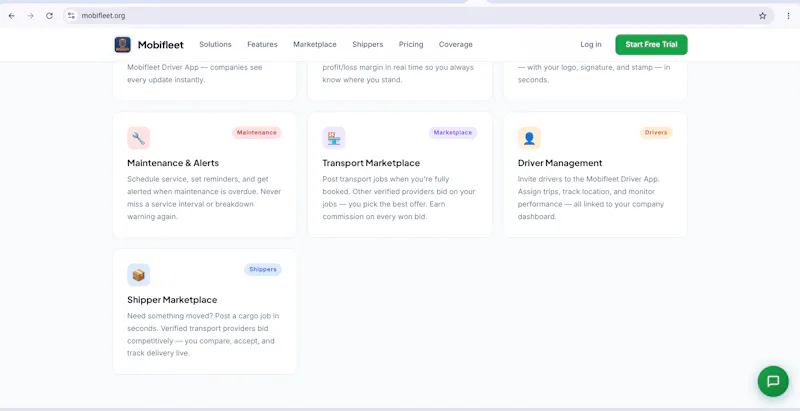Open the chat widget bubble
800x411 pixels.
(x=773, y=381)
